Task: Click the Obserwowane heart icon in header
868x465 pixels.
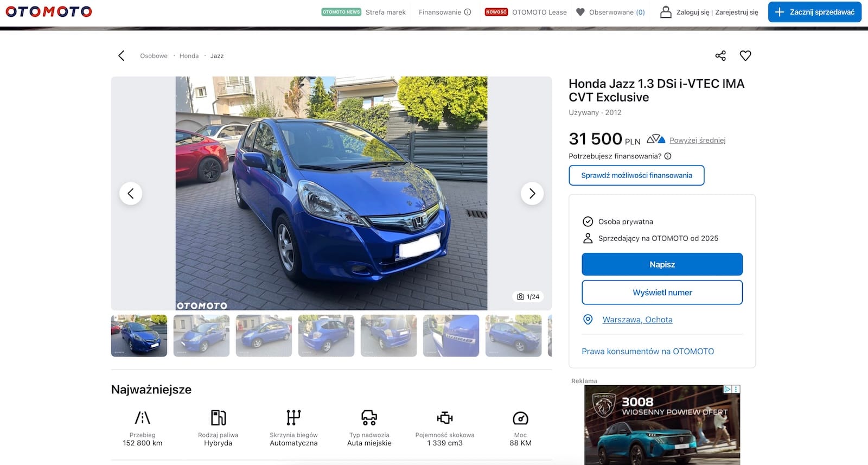Action: tap(580, 12)
